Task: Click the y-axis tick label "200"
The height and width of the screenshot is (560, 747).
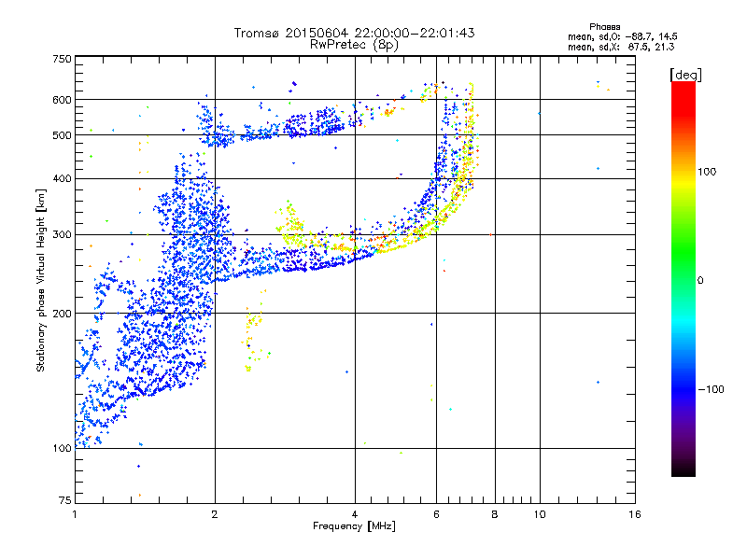Action: tap(63, 314)
